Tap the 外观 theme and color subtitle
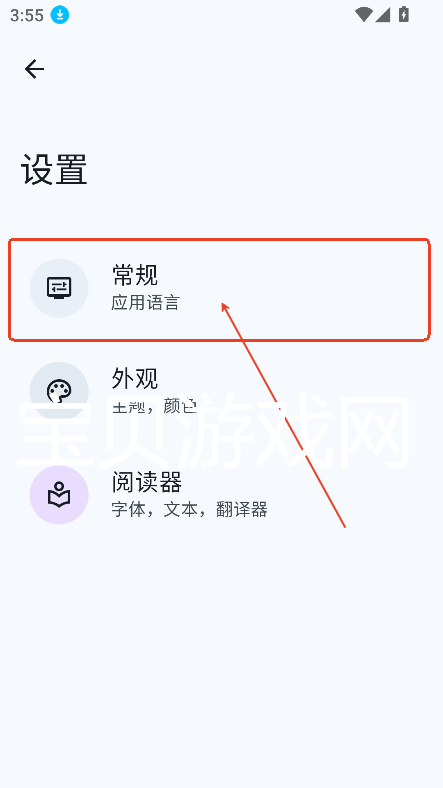443x788 pixels. coord(154,406)
